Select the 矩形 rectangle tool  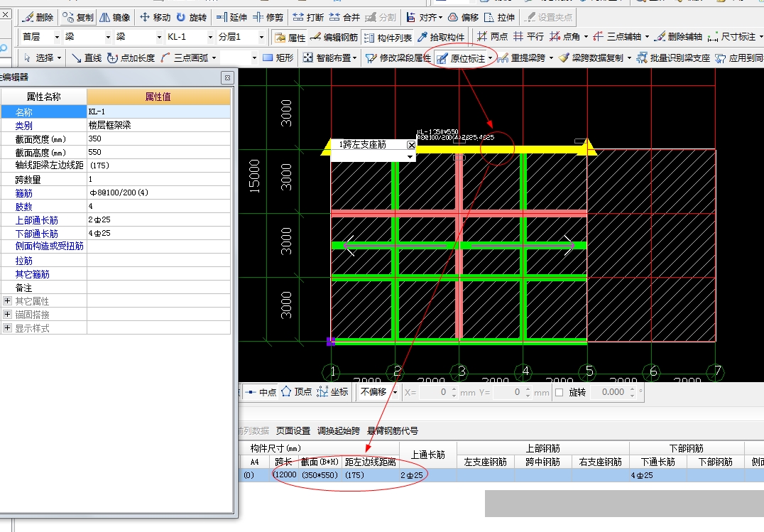(278, 58)
